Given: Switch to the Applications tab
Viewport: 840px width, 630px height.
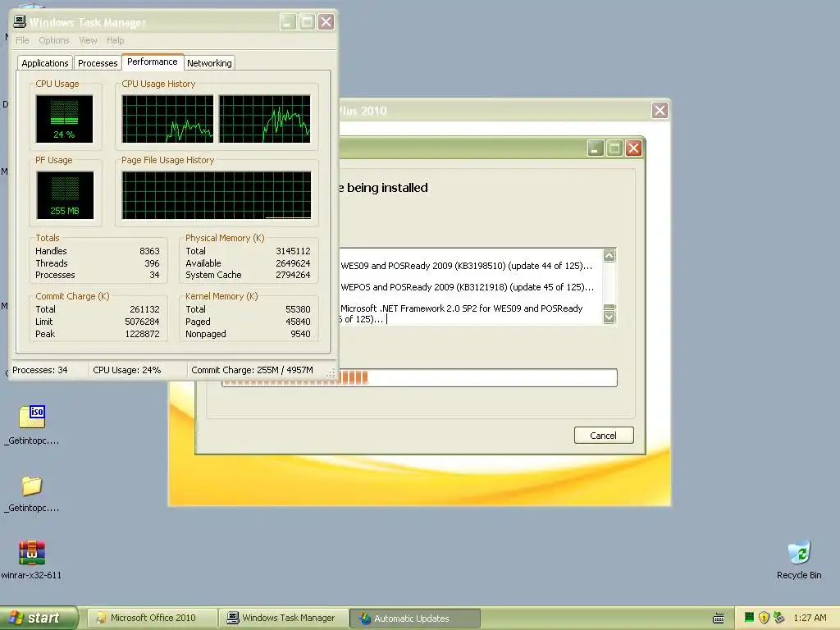Looking at the screenshot, I should [45, 63].
